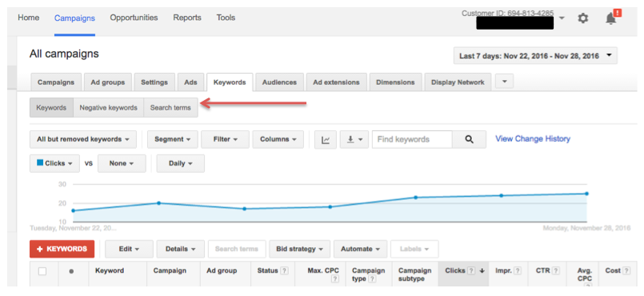Click the search magnifier button
The image size is (644, 296).
[x=469, y=139]
